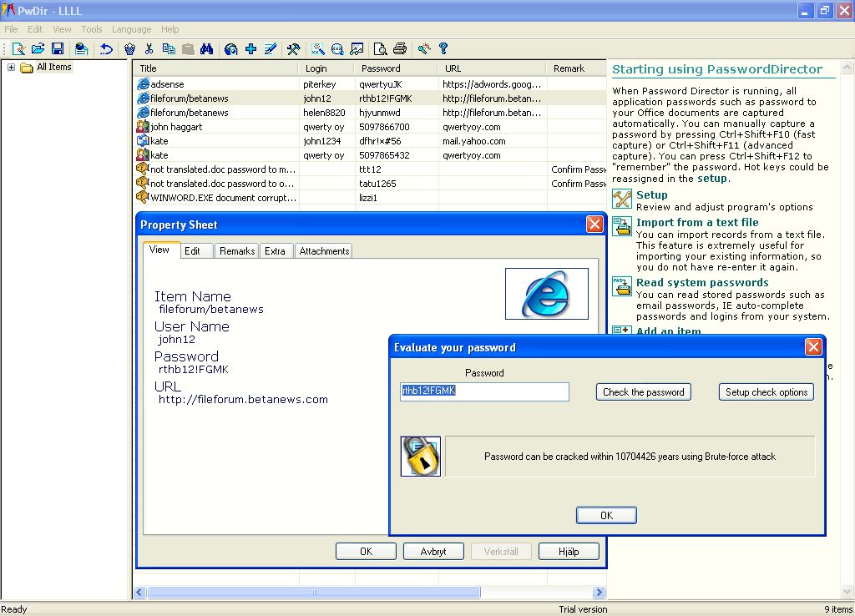Switch to the Extra tab
This screenshot has width=855, height=616.
[275, 250]
